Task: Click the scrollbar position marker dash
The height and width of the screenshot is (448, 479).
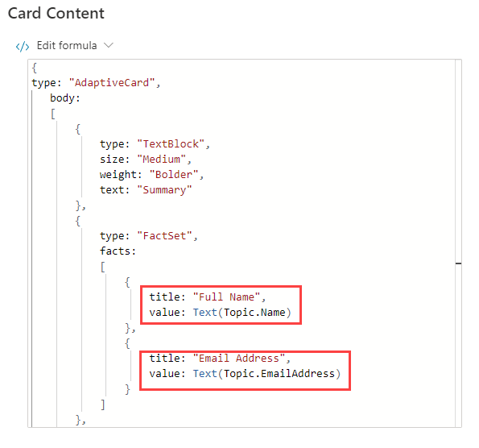Action: coord(458,263)
